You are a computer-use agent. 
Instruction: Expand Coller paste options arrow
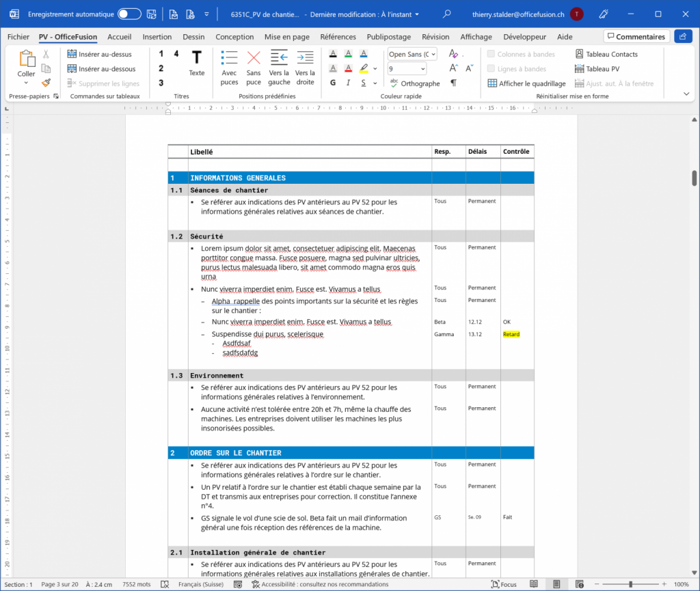[26, 83]
